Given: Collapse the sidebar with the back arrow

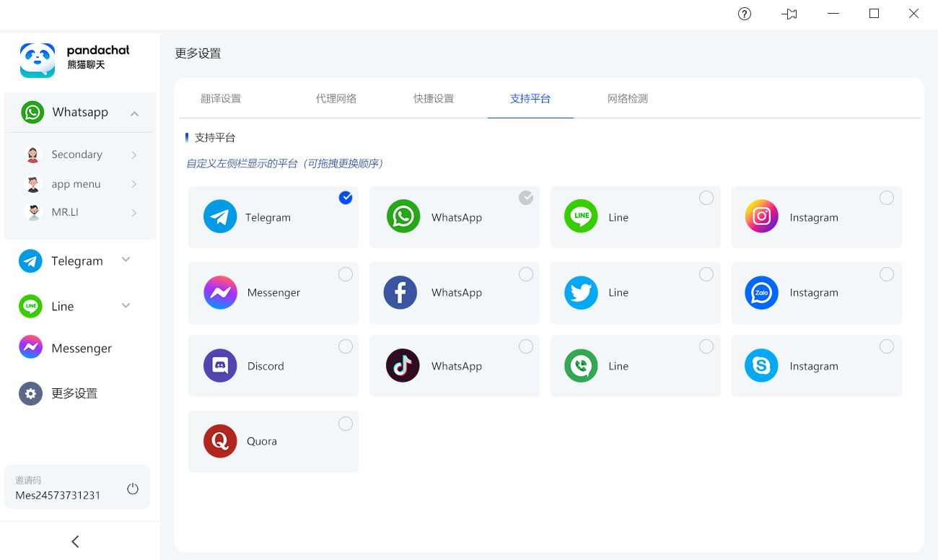Looking at the screenshot, I should click(76, 541).
